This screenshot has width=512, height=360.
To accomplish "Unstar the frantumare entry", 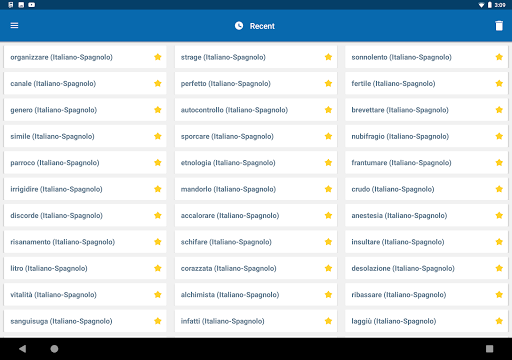I will 499,163.
